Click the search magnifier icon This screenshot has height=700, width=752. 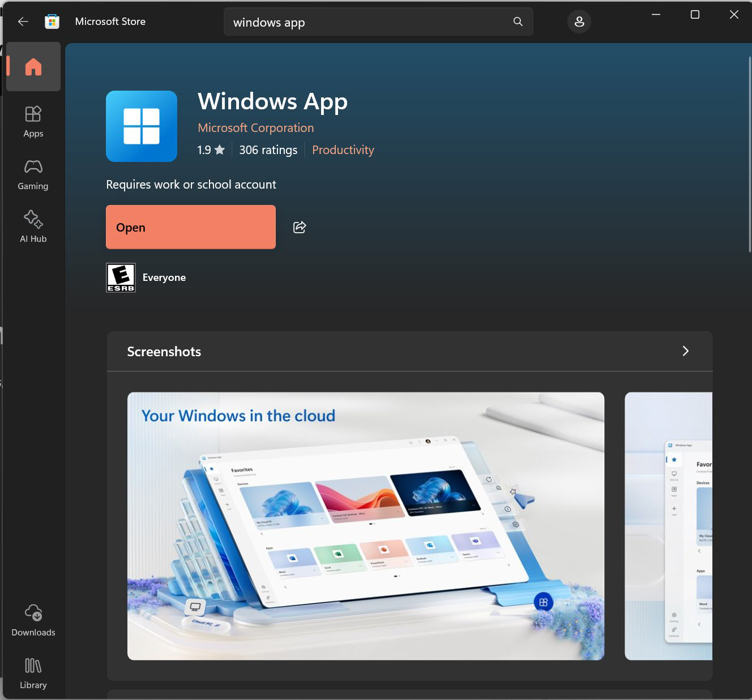click(518, 22)
